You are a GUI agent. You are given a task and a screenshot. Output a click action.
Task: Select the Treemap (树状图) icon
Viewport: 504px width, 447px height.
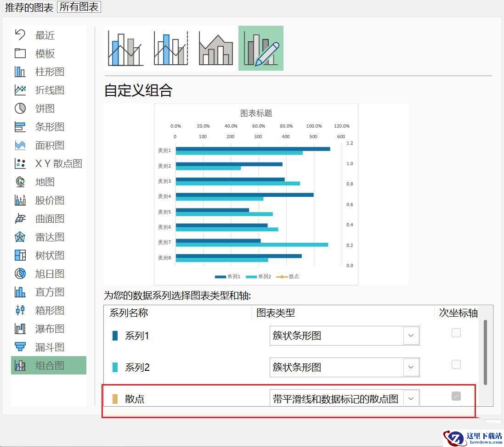20,255
